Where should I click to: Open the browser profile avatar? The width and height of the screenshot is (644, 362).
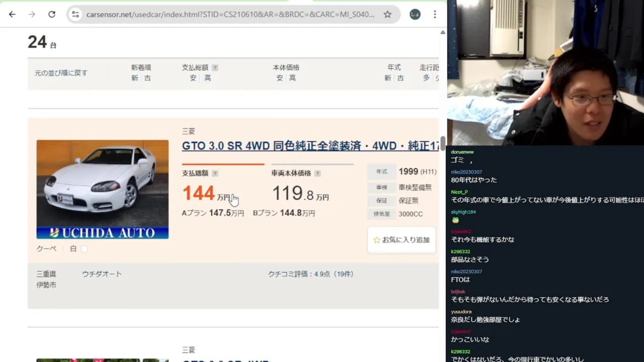point(415,15)
